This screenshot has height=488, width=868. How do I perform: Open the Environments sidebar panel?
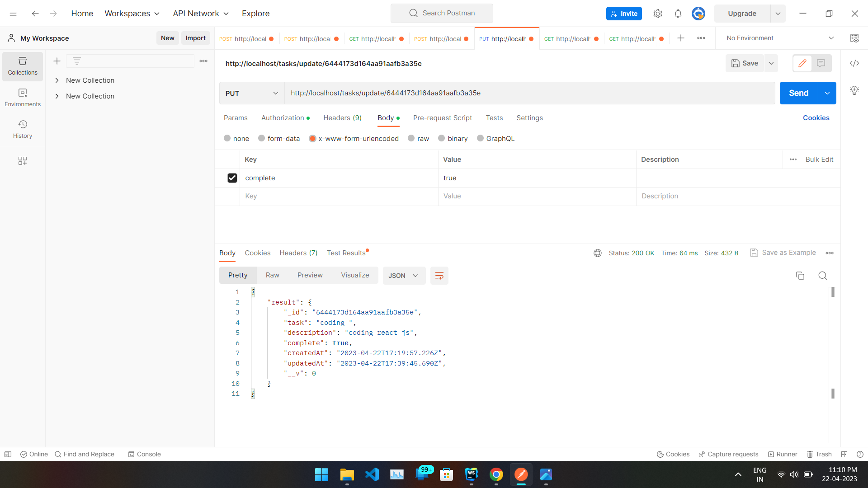(x=22, y=97)
